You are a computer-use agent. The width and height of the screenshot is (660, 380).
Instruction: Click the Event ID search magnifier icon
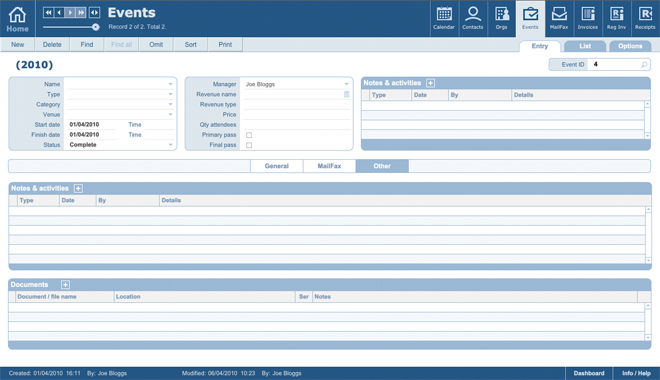click(644, 64)
